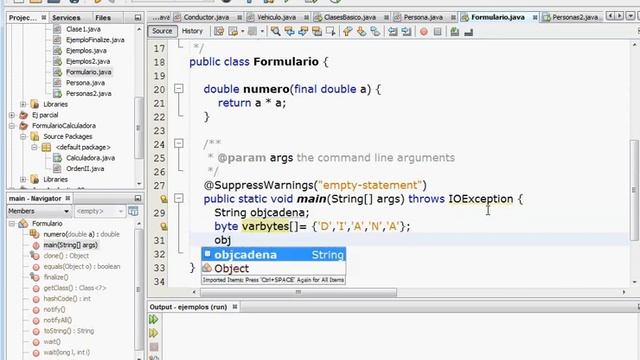Viewport: 640px width, 360px height.
Task: Click the Comment lines icon
Action: point(455,31)
